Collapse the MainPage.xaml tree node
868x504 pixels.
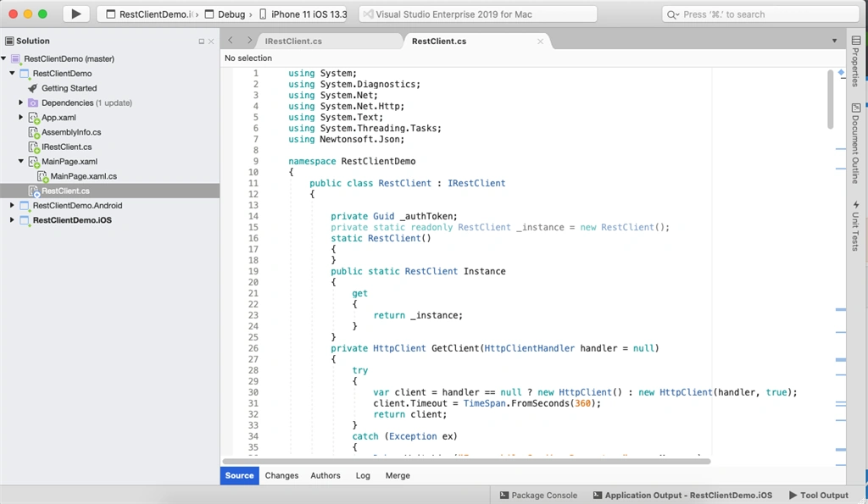click(21, 161)
